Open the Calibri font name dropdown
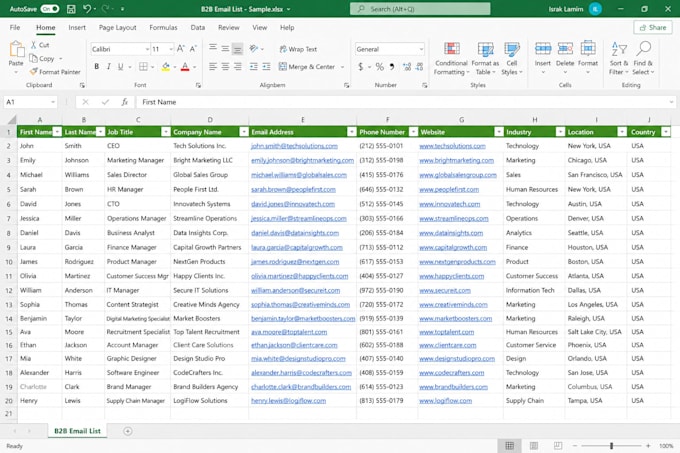The image size is (680, 453). (147, 49)
